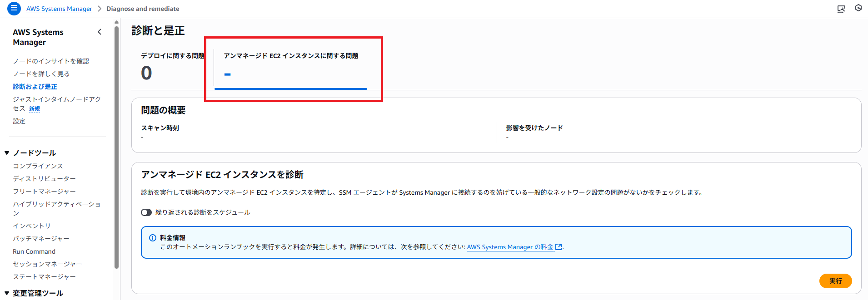Click the AWS Systems Manager breadcrumb link
868x300 pixels.
(59, 9)
